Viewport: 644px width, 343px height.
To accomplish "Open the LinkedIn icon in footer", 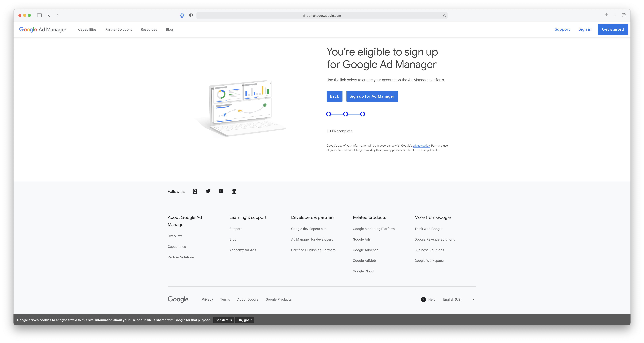I will [x=234, y=191].
